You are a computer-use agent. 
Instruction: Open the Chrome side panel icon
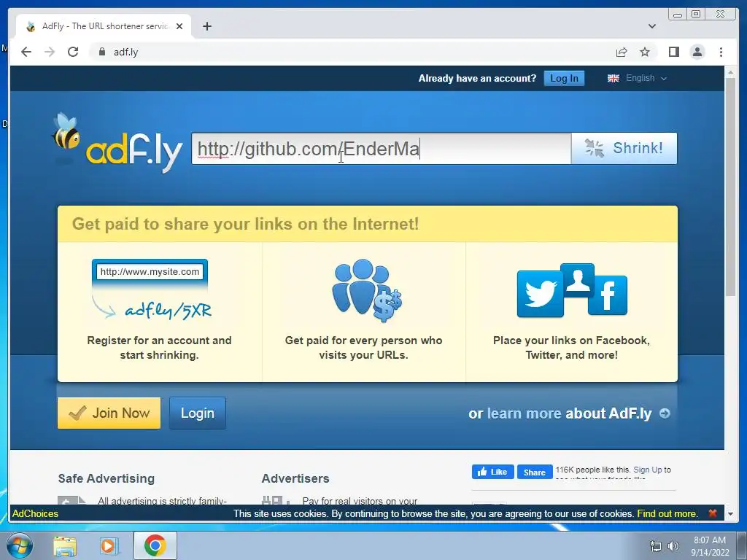[x=673, y=52]
